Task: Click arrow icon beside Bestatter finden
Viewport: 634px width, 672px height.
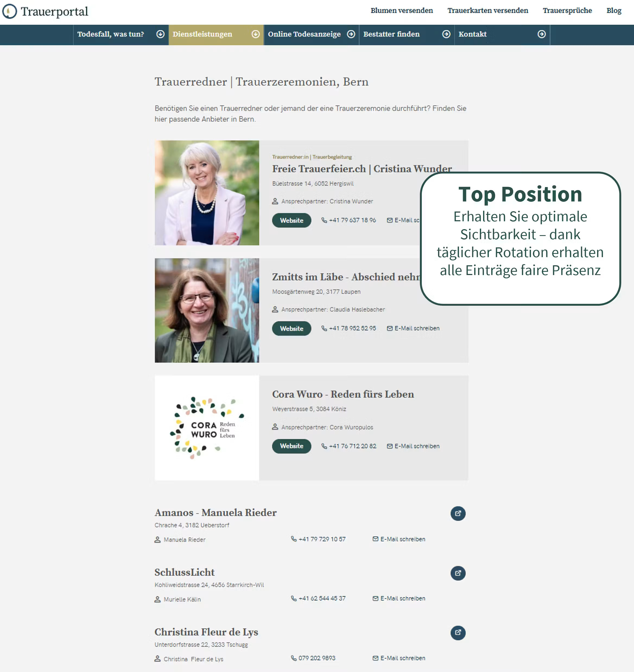Action: (x=446, y=34)
